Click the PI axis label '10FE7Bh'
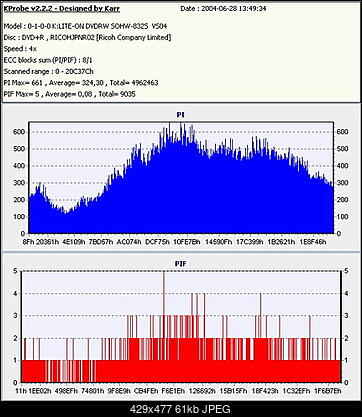 point(187,242)
